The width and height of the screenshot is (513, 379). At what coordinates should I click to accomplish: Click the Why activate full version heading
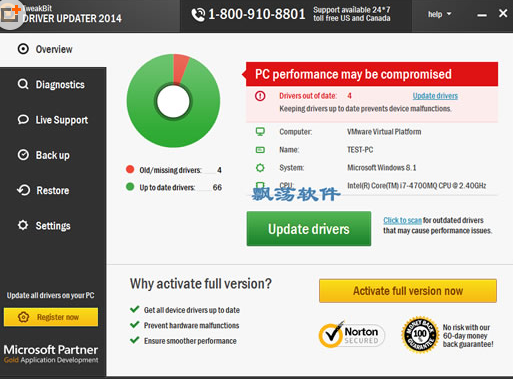coord(201,284)
